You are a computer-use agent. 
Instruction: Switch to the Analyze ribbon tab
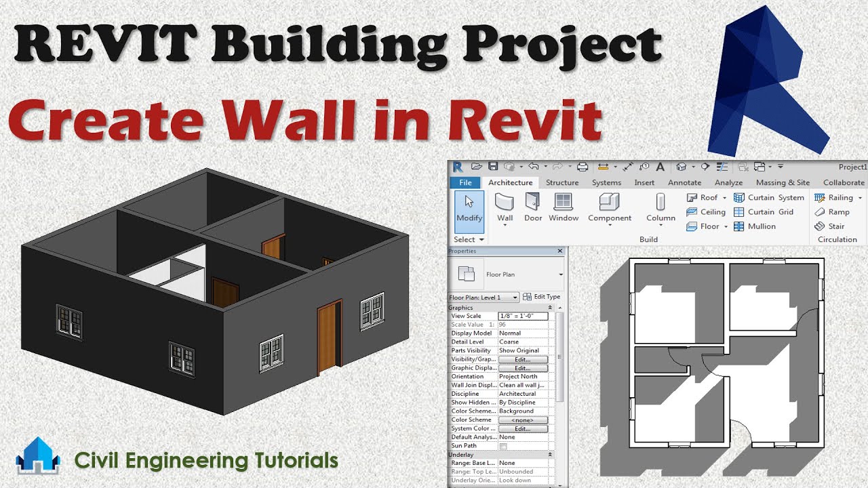click(728, 182)
